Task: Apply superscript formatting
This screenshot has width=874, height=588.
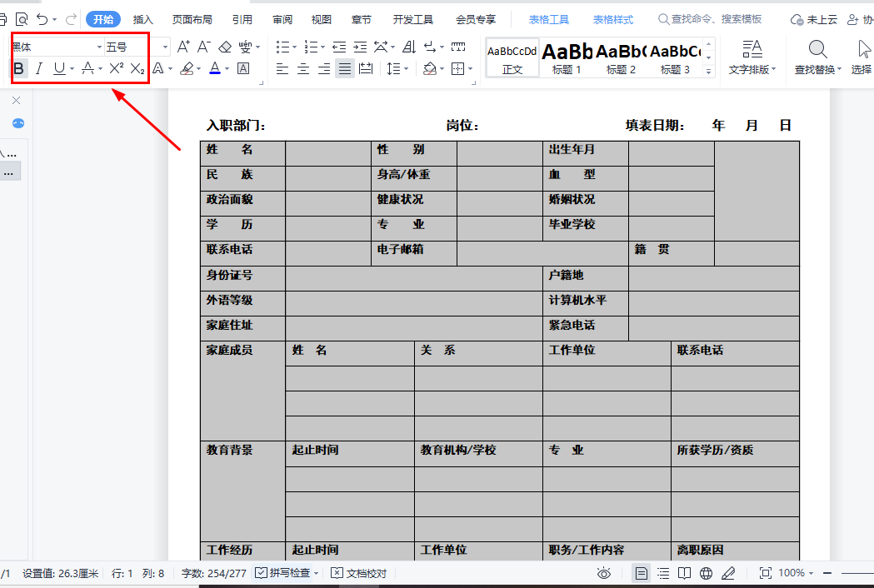Action: coord(116,68)
